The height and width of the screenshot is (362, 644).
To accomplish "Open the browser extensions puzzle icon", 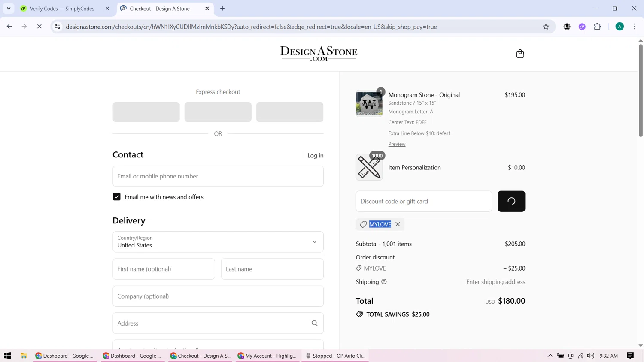I will tap(597, 27).
